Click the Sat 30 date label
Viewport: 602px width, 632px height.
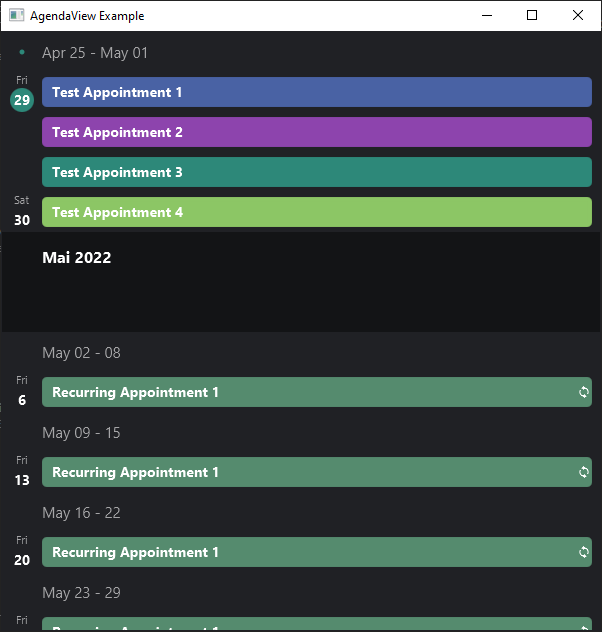click(22, 213)
